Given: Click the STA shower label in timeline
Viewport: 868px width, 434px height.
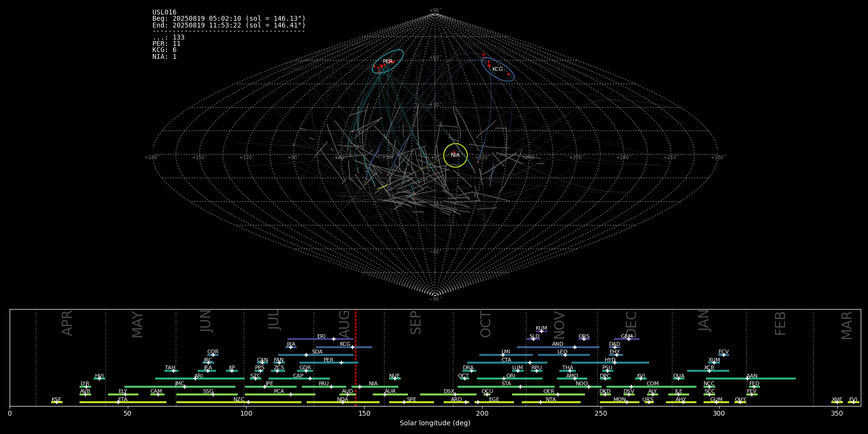Looking at the screenshot, I should click(506, 384).
